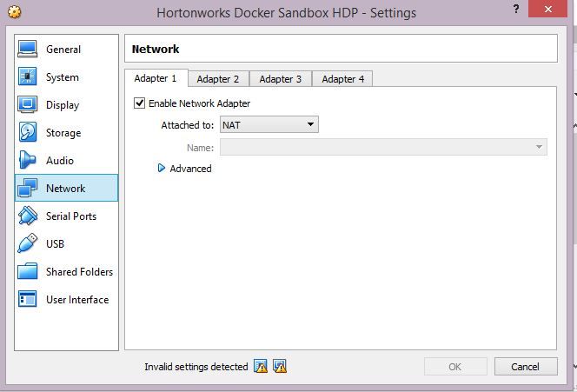This screenshot has height=392, width=577.
Task: Open the Shared Folders settings category
Action: click(x=66, y=272)
